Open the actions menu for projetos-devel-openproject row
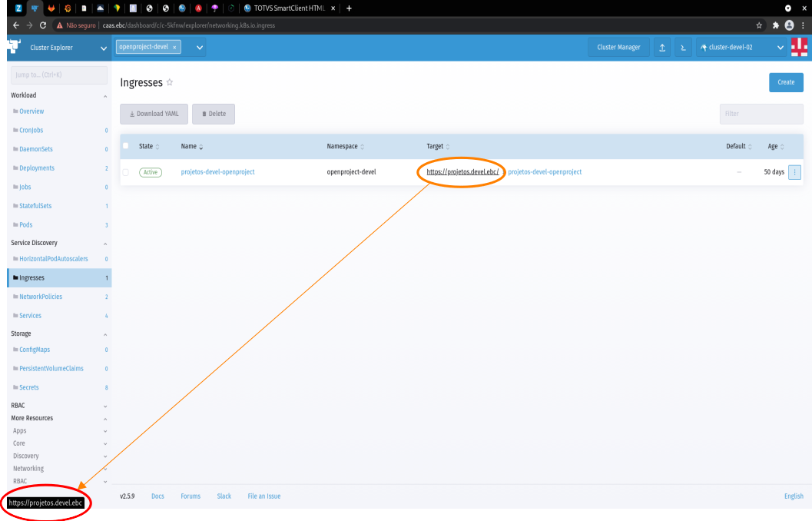 (x=794, y=172)
